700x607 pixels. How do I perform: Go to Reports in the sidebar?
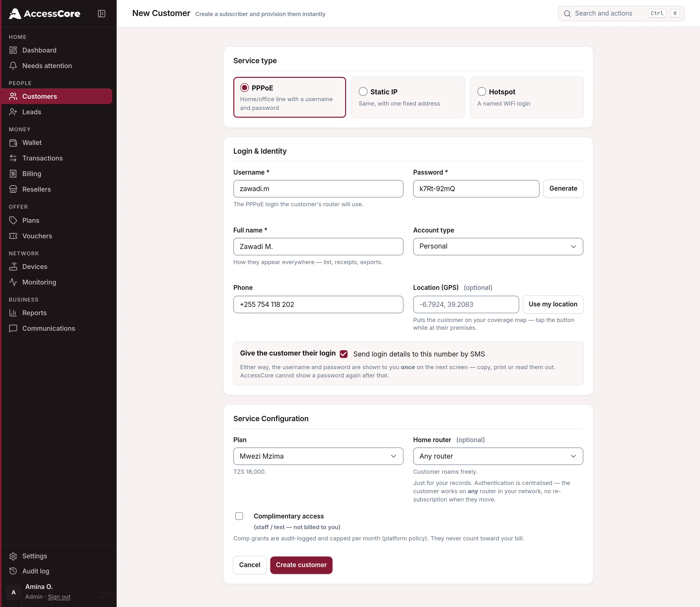click(x=57, y=313)
